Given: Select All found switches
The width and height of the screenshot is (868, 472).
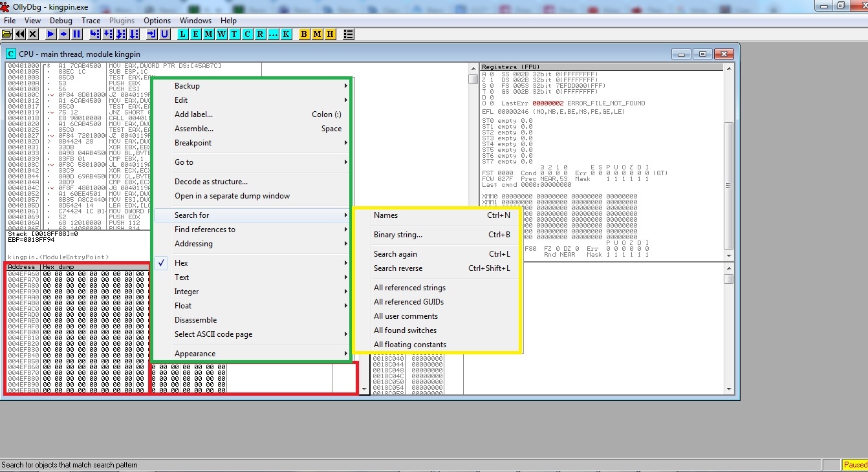Looking at the screenshot, I should pos(437,330).
